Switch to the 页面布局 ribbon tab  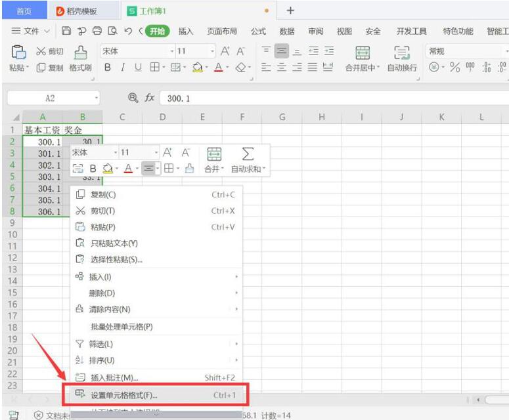(222, 31)
